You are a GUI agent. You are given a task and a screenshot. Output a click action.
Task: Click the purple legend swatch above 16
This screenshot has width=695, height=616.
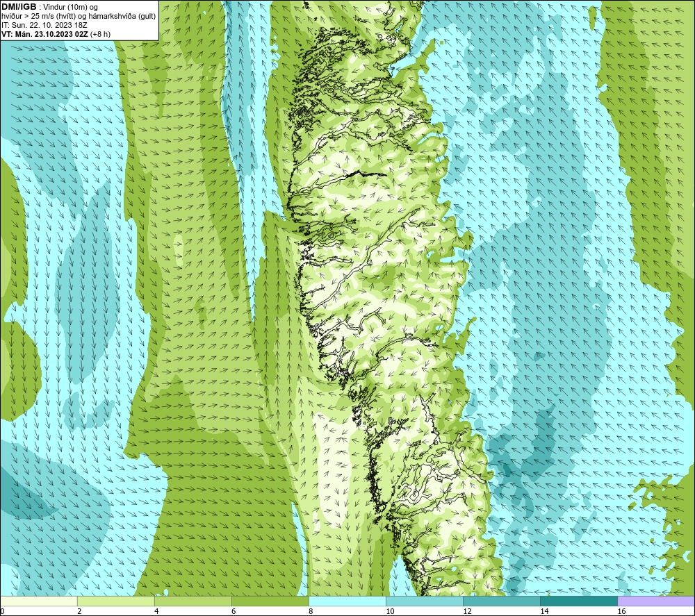coord(656,601)
